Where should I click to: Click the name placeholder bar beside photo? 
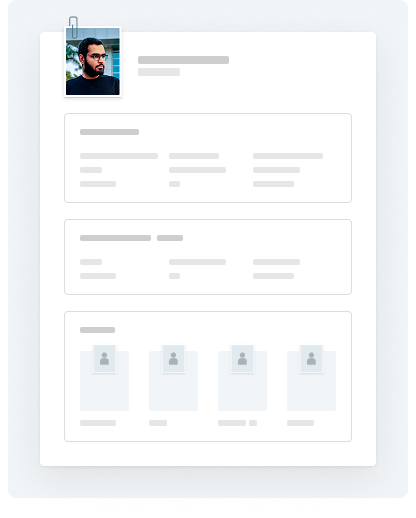(183, 60)
